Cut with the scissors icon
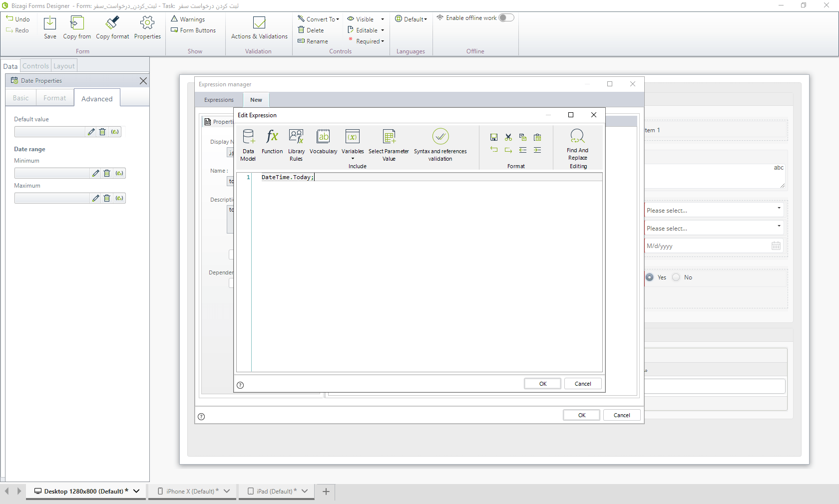 click(x=508, y=137)
